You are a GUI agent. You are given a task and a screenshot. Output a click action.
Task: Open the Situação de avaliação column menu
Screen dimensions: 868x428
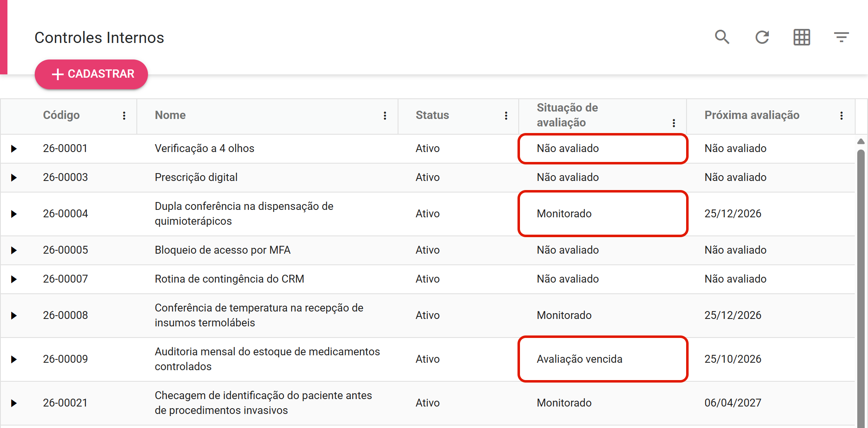tap(674, 123)
